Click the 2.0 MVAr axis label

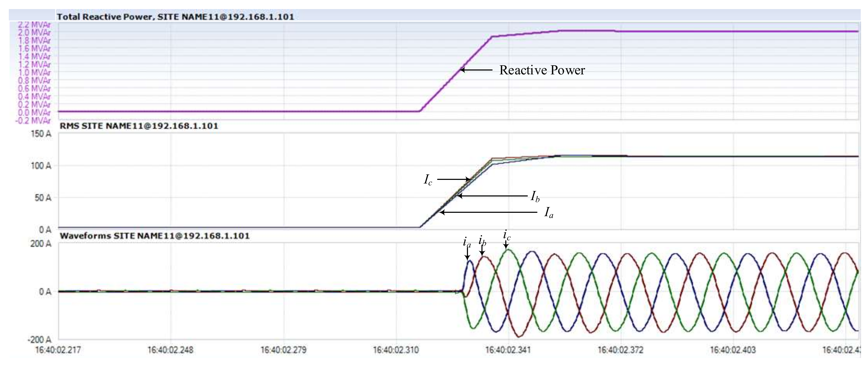pos(34,33)
